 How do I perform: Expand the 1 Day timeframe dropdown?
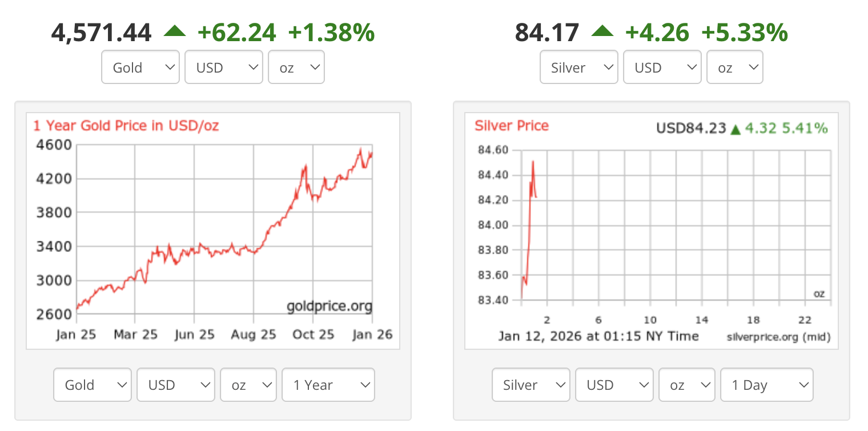766,385
